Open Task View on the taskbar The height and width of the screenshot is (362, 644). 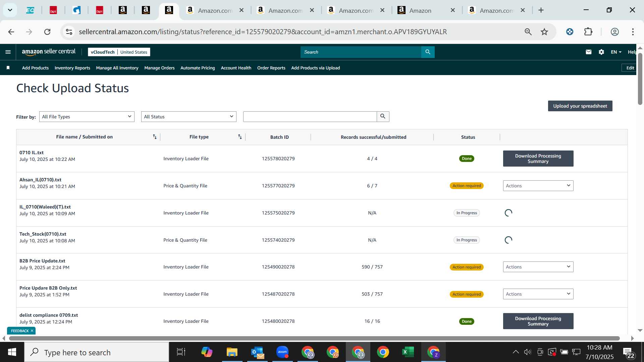(x=181, y=352)
